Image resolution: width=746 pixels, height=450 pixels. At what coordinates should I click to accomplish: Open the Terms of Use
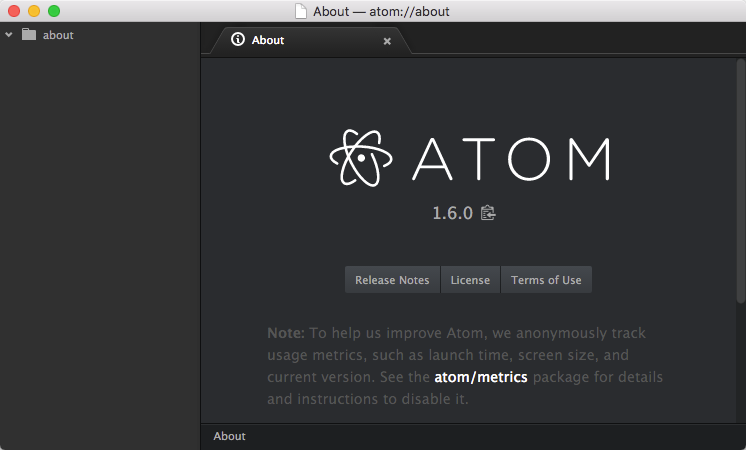click(x=546, y=280)
